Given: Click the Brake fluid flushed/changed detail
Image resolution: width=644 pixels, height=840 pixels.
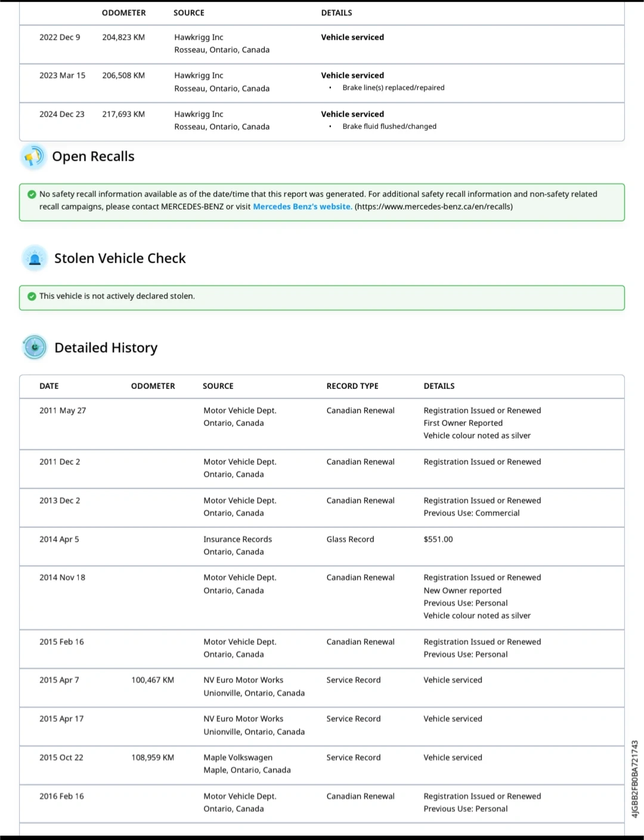Looking at the screenshot, I should point(389,126).
